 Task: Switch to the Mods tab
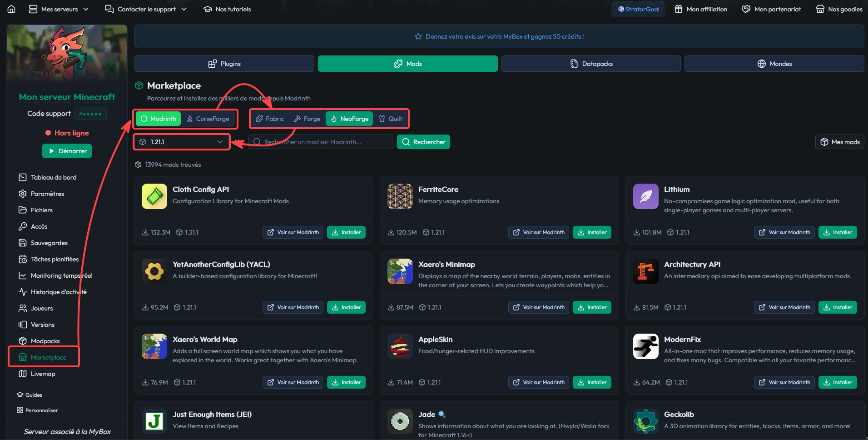click(x=408, y=64)
